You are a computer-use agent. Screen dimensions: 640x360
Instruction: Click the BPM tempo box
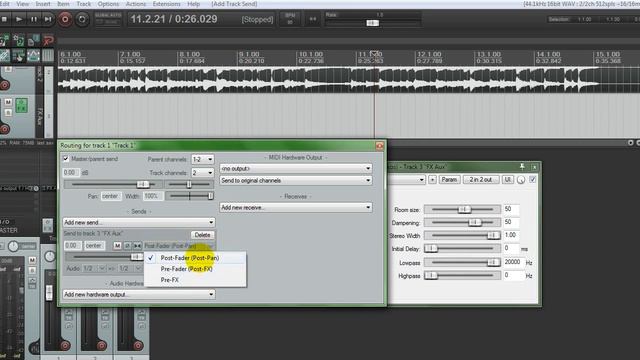point(290,19)
